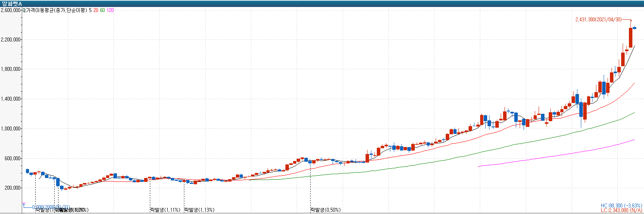Select the magenta 120-period moving average value
The width and height of the screenshot is (644, 214).
tap(110, 10)
